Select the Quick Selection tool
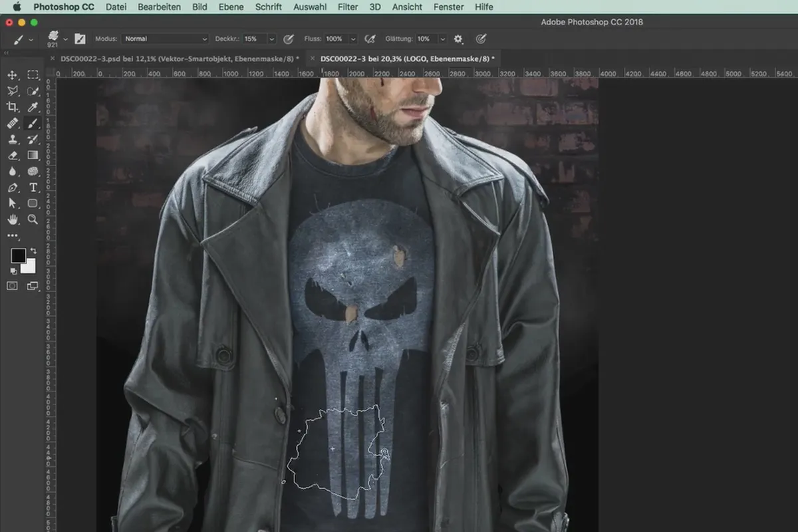Viewport: 798px width, 532px height. pos(33,91)
